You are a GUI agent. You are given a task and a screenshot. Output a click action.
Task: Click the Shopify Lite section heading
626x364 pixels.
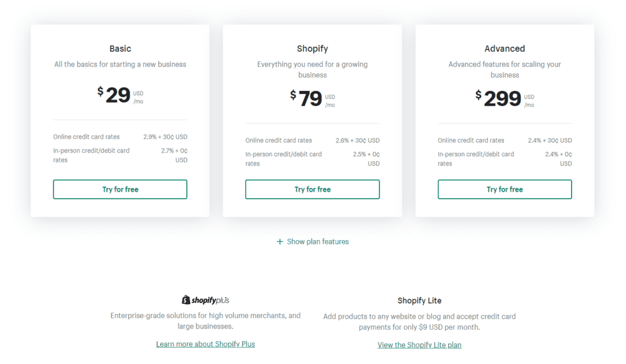pos(419,300)
